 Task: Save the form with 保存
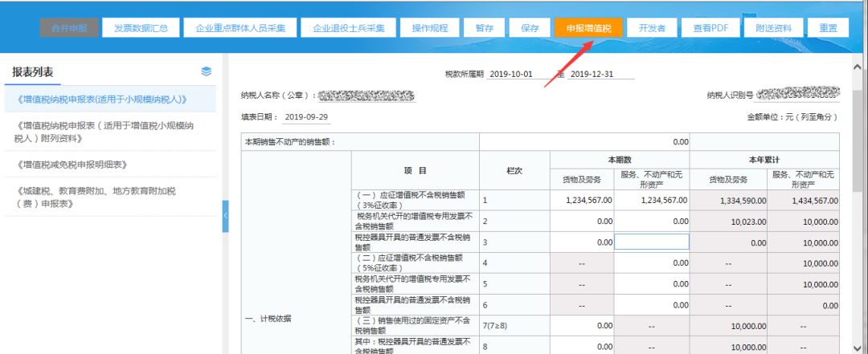[x=529, y=27]
